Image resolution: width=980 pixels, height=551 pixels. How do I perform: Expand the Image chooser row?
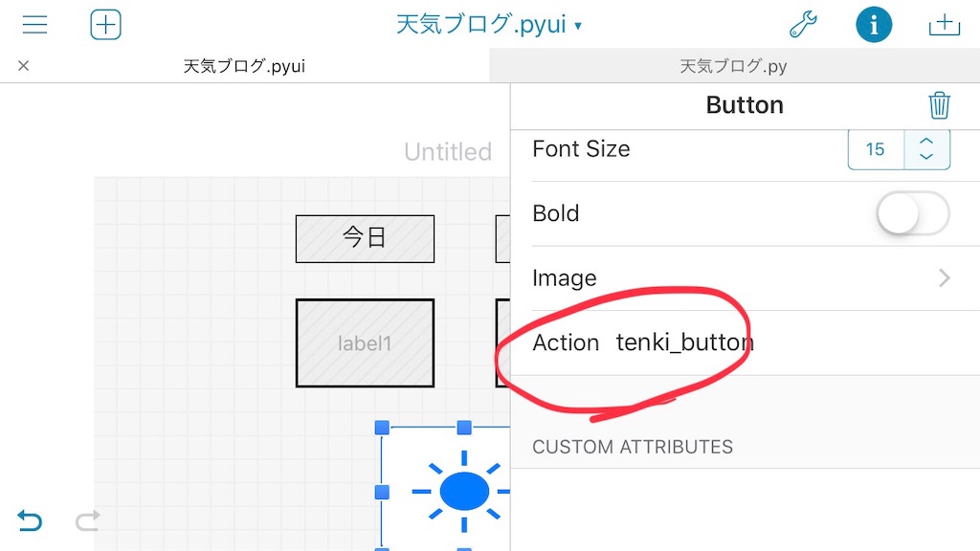[742, 278]
